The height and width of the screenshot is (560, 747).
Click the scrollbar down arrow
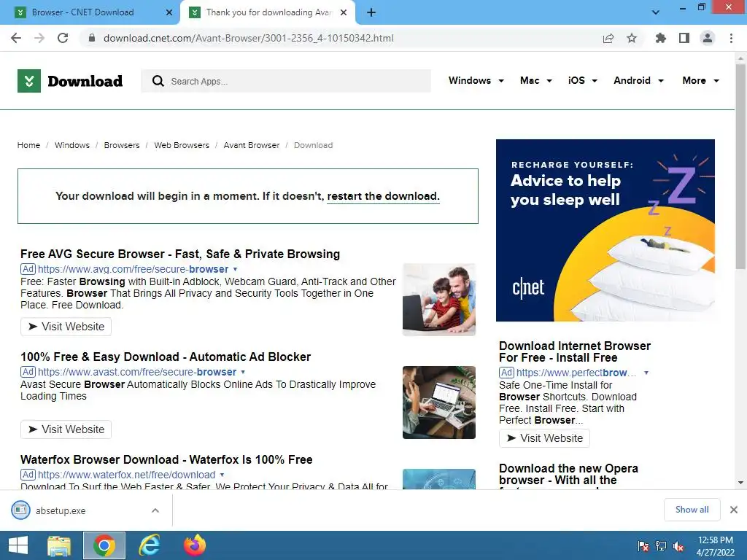pos(740,483)
